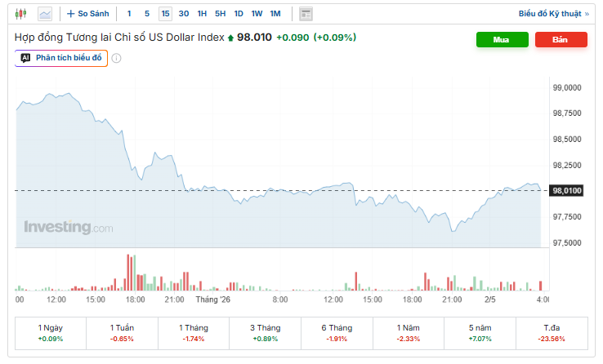The image size is (603, 364).
Task: Click the info icon beside Phân tích biểu đồ
Action: (116, 58)
